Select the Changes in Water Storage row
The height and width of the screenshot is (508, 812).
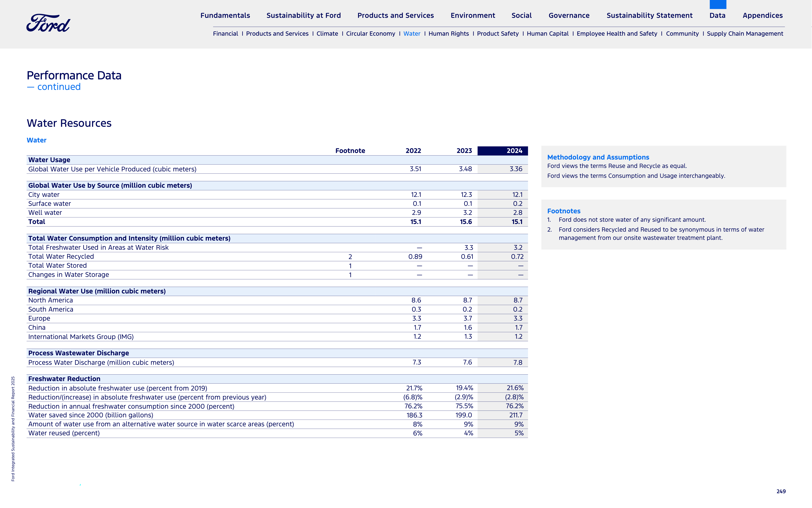pos(277,275)
